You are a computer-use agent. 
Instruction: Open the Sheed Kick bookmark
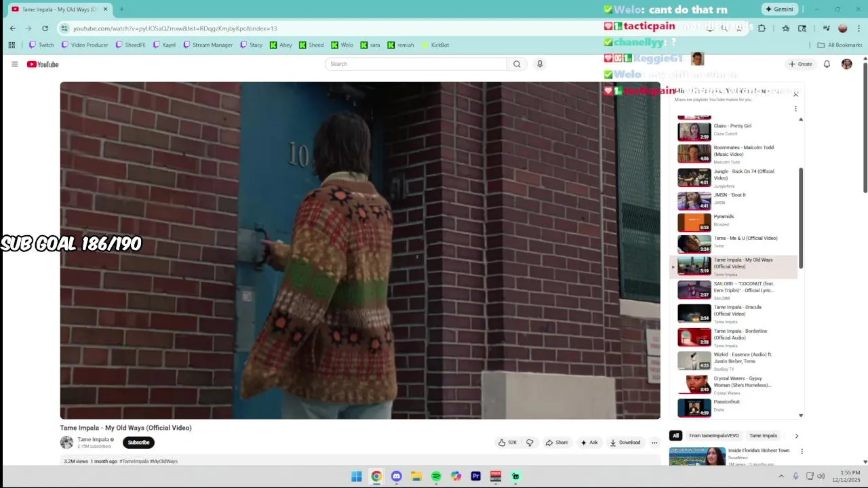tap(311, 45)
